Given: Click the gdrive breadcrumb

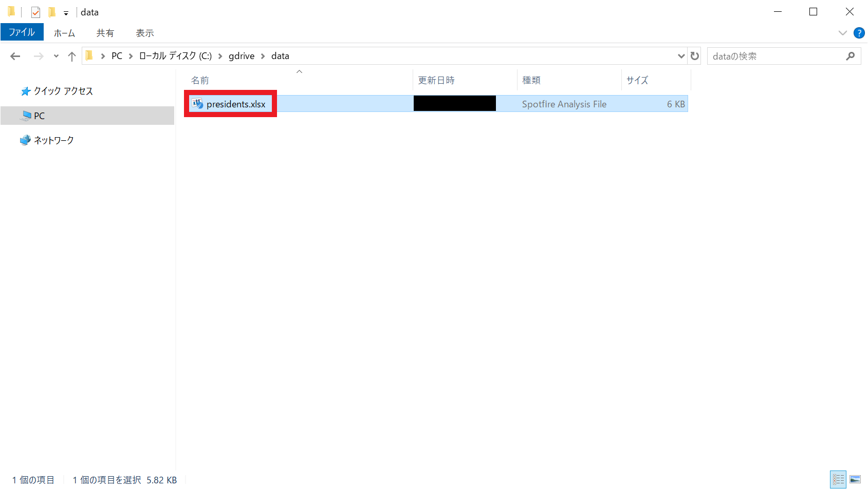Looking at the screenshot, I should coord(242,56).
